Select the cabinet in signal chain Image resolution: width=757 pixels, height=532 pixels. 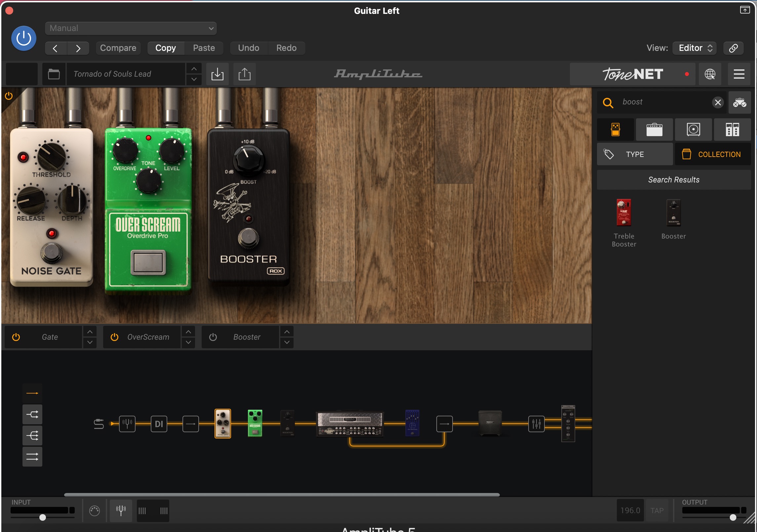tap(490, 424)
